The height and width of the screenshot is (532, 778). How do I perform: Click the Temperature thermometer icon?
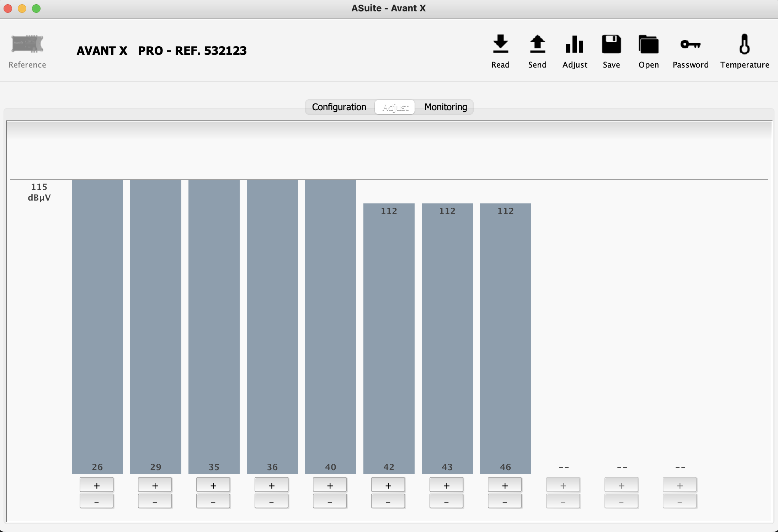click(744, 44)
